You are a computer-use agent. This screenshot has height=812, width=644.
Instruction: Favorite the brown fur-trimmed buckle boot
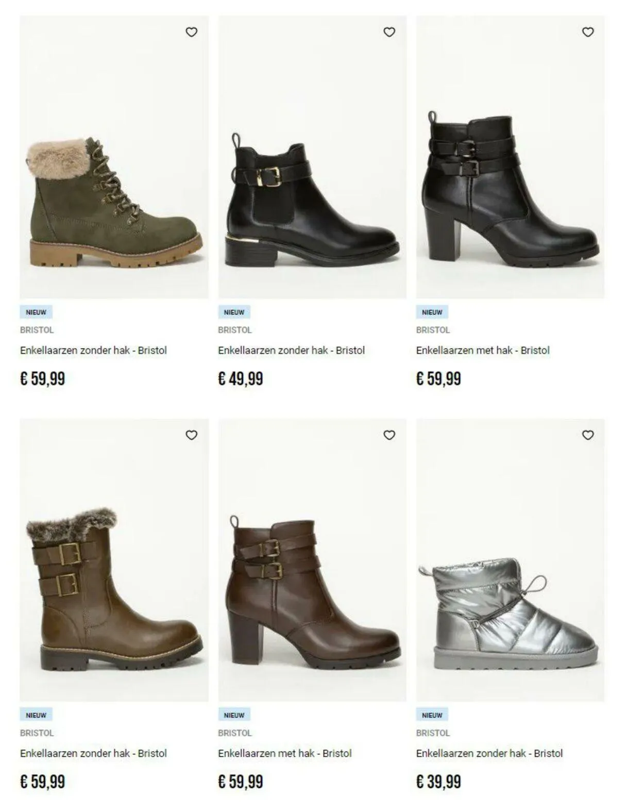point(191,435)
